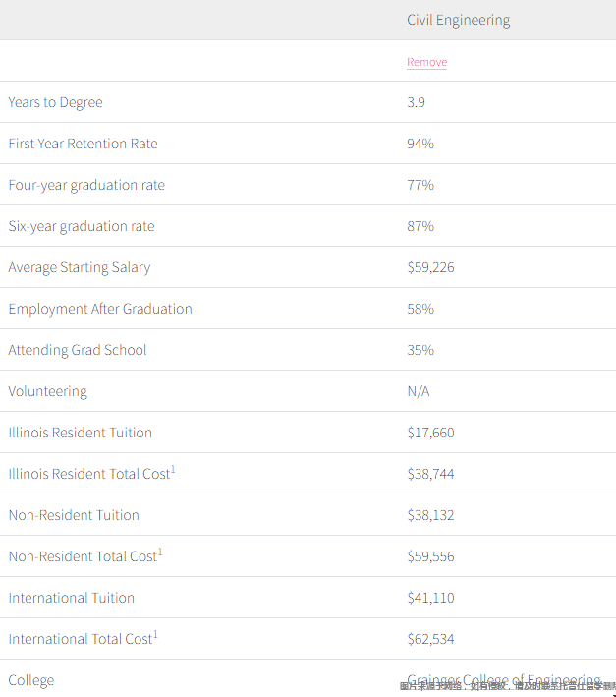Image resolution: width=616 pixels, height=697 pixels.
Task: Open the Civil Engineering major link
Action: (458, 20)
